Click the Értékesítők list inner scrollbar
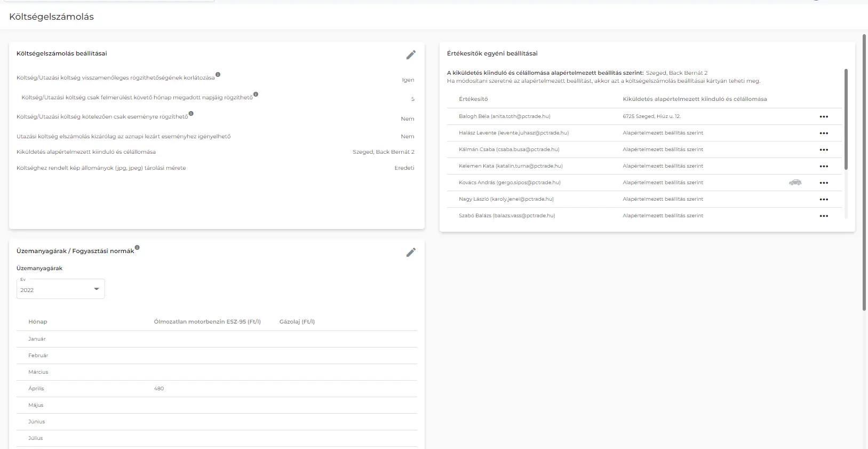This screenshot has height=449, width=868. (846, 120)
